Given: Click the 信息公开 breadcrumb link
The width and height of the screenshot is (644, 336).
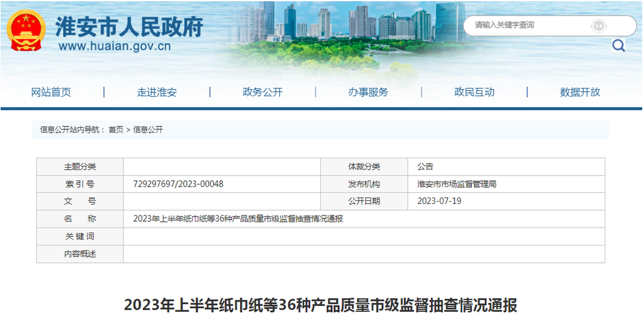Looking at the screenshot, I should (148, 130).
